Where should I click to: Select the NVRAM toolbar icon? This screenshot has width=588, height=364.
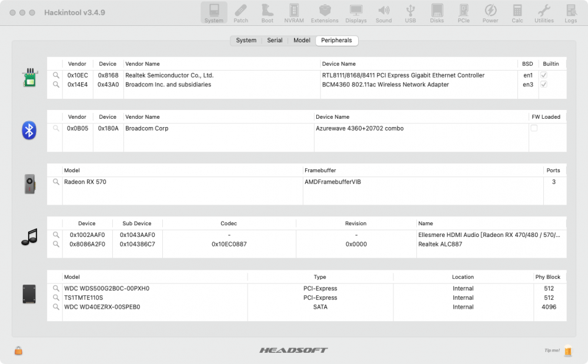point(294,14)
